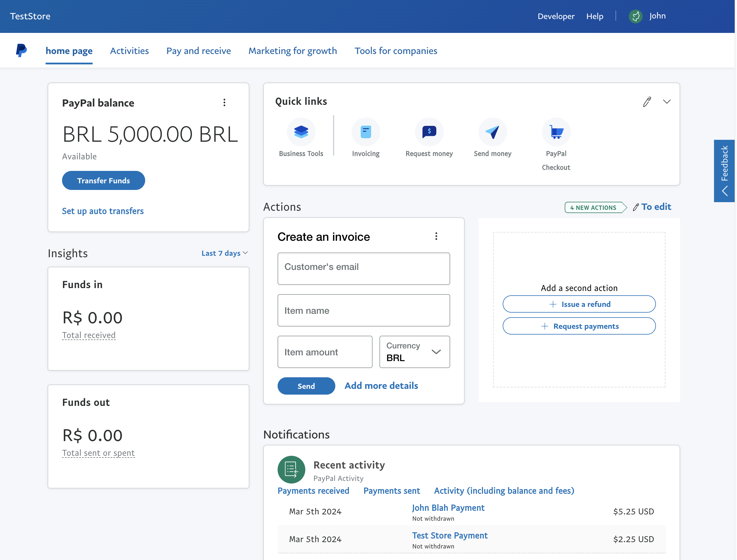Click the To edit actions link
This screenshot has height=560, width=737.
[x=652, y=207]
